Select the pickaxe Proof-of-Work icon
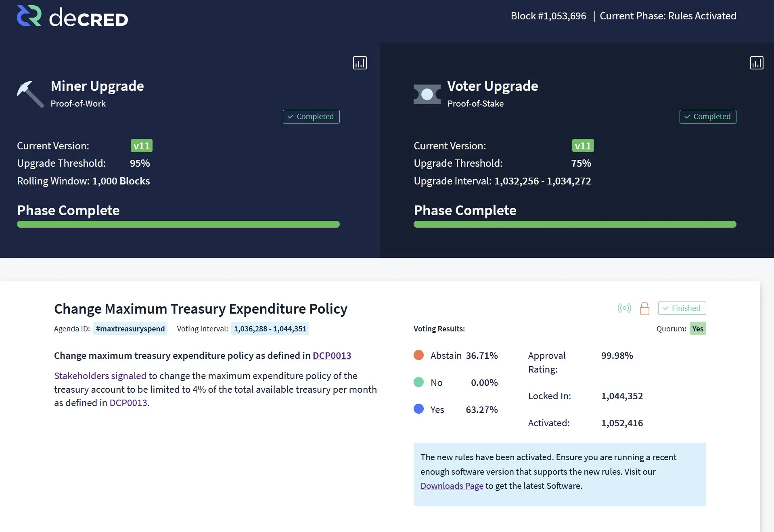The width and height of the screenshot is (774, 532). point(29,94)
